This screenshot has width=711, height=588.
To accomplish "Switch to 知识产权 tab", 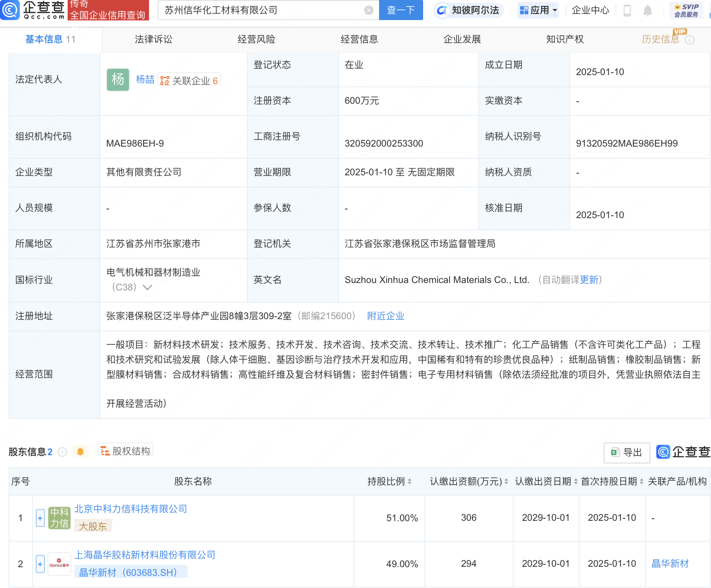I will tap(565, 39).
